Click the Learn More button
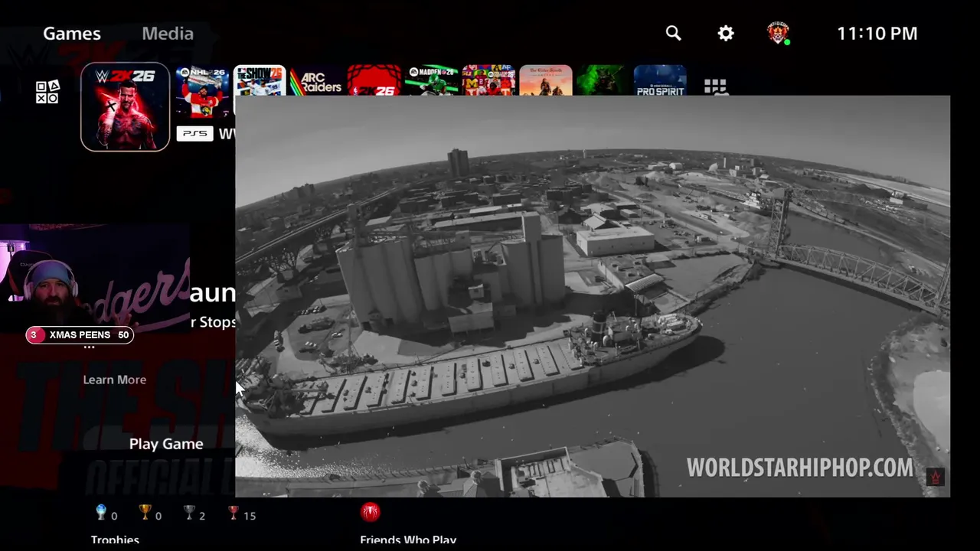980x551 pixels. 114,380
